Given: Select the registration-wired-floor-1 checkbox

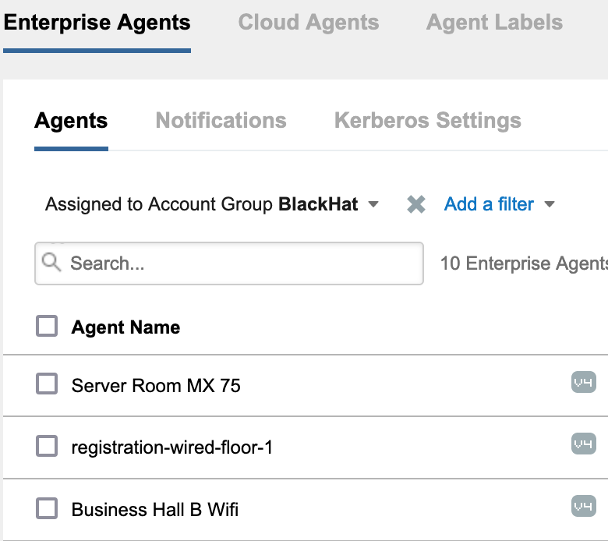Looking at the screenshot, I should coord(47,446).
